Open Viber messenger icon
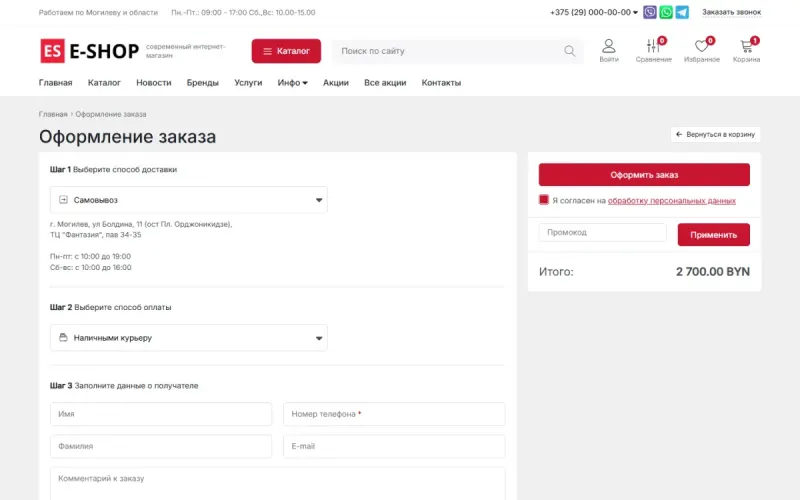Screen dimensions: 800x500 [x=649, y=12]
